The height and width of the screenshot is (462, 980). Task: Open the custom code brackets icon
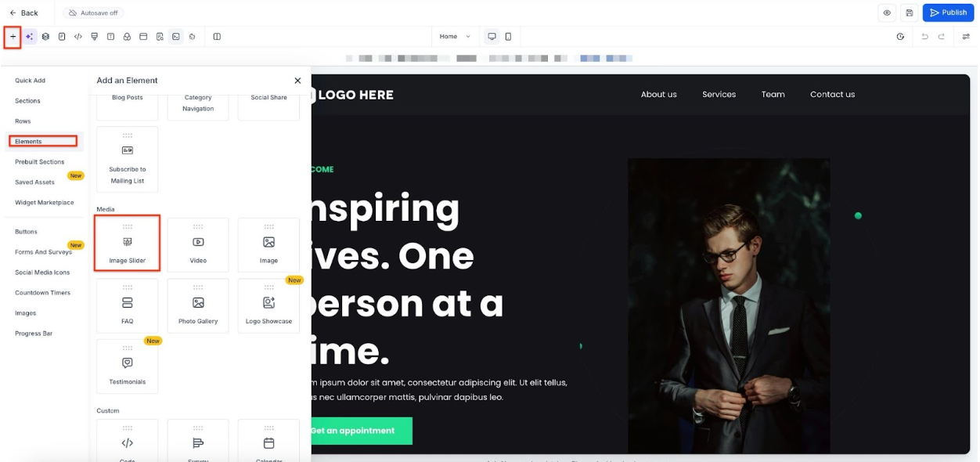pyautogui.click(x=78, y=37)
